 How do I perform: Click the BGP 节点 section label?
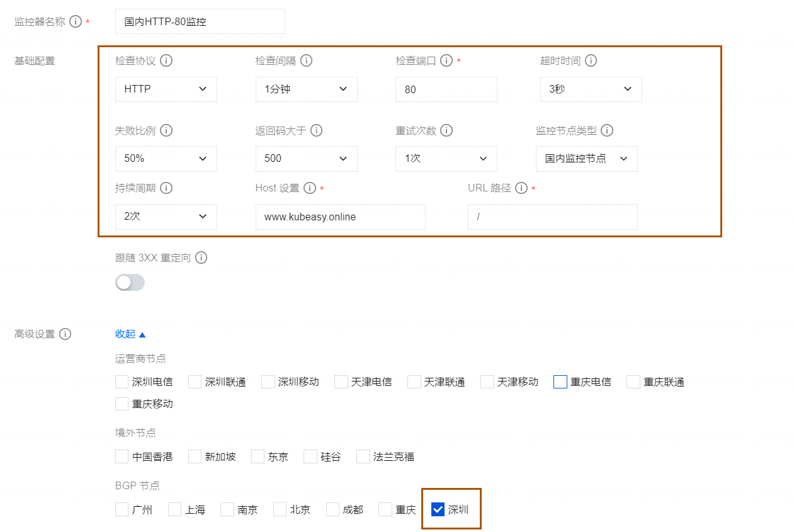click(137, 485)
